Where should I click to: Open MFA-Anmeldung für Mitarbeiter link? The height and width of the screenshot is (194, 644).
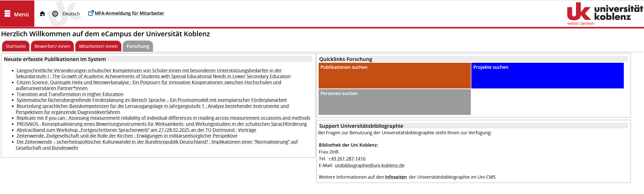(129, 13)
